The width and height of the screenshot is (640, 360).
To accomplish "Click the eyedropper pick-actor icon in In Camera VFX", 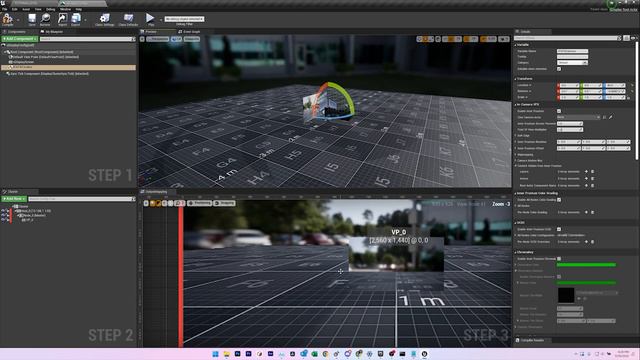I will click(611, 117).
